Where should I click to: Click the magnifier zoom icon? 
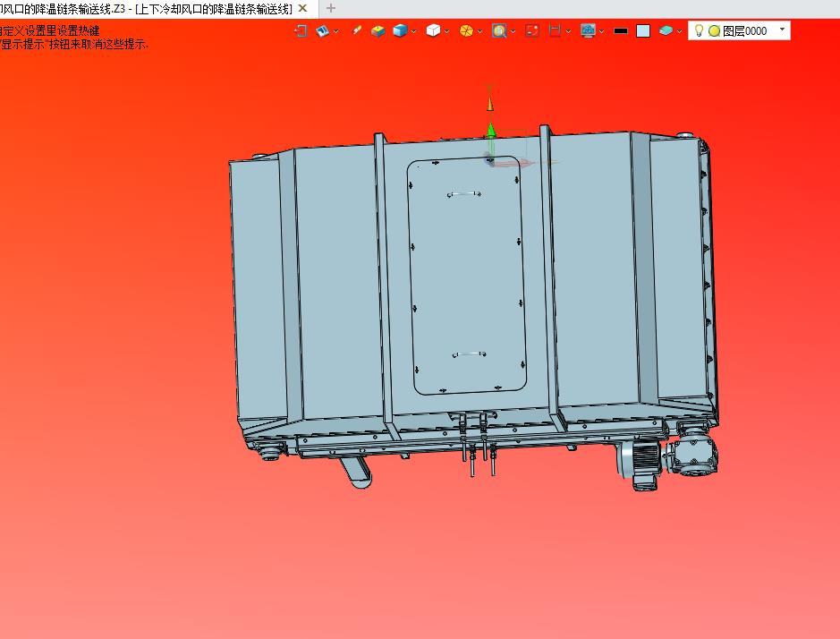click(499, 31)
